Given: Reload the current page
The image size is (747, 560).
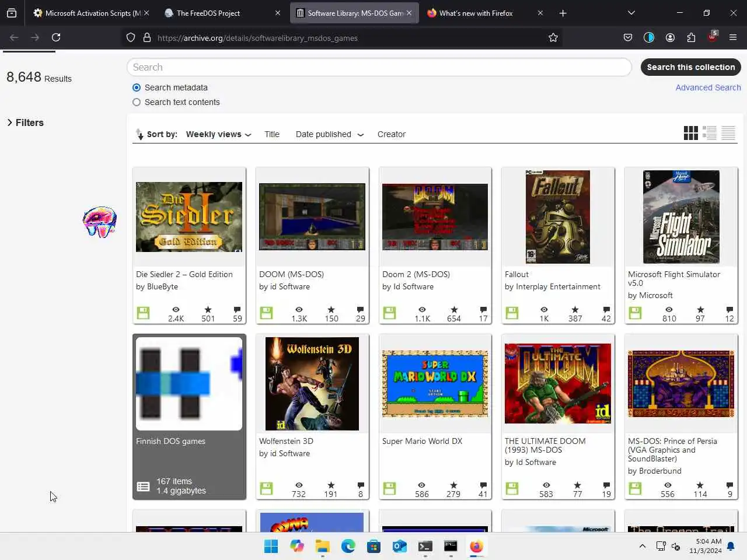Looking at the screenshot, I should click(56, 38).
